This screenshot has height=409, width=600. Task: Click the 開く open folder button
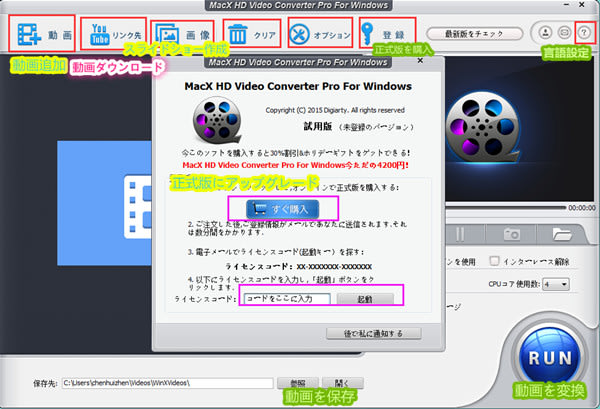tap(342, 383)
